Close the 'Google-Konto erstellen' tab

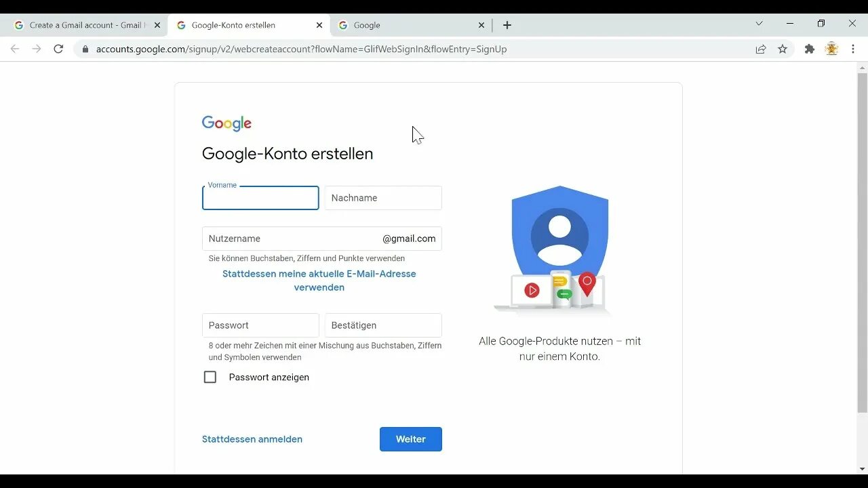point(319,25)
